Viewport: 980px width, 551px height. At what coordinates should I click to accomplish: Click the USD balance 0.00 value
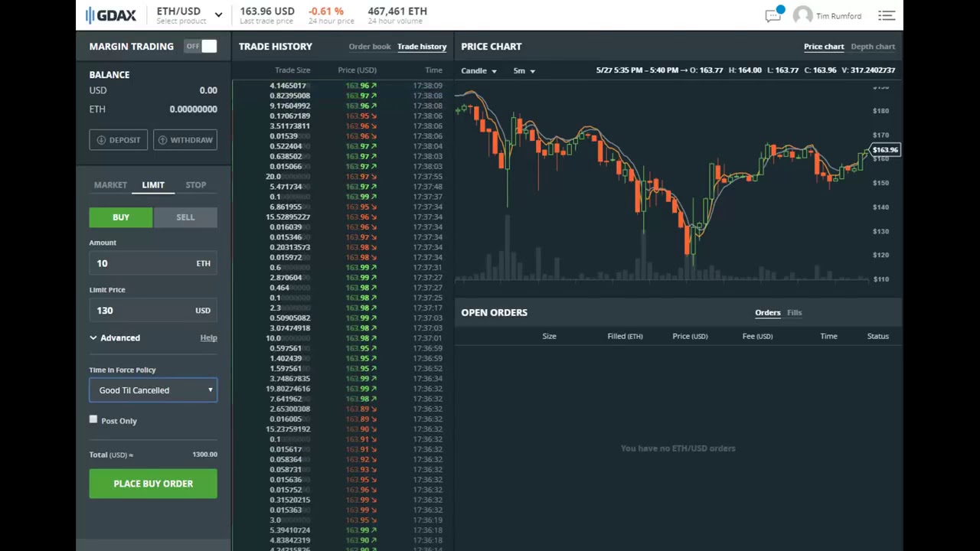208,90
